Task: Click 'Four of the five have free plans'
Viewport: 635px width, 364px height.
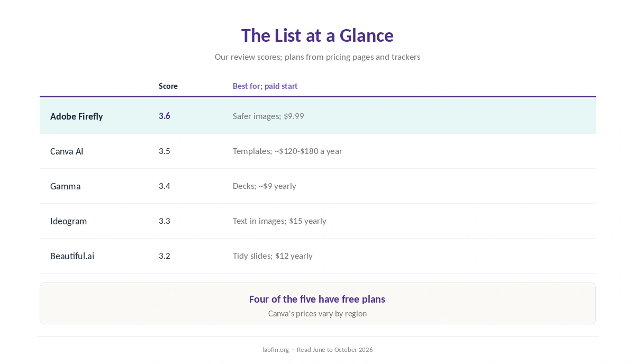Action: tap(317, 299)
